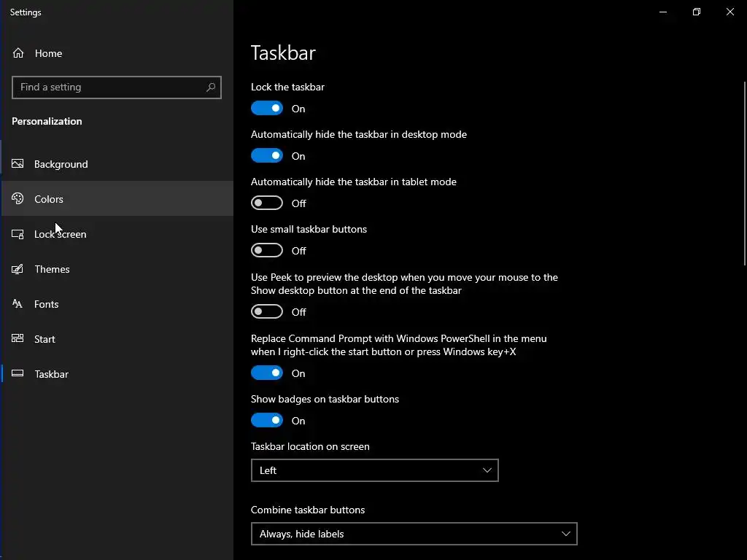Open Taskbar location on screen dropdown
This screenshot has height=560, width=747.
click(x=374, y=470)
